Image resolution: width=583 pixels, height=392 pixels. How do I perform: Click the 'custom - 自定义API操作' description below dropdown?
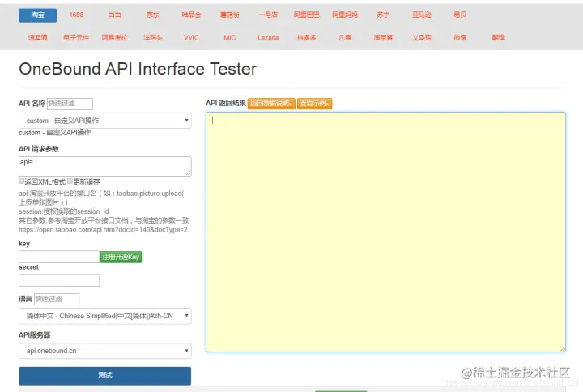[55, 133]
